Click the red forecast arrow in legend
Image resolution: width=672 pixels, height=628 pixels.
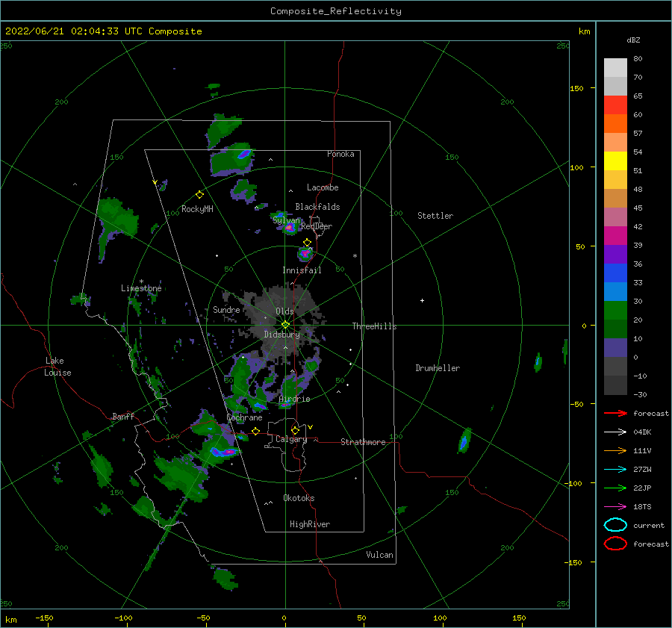(615, 413)
